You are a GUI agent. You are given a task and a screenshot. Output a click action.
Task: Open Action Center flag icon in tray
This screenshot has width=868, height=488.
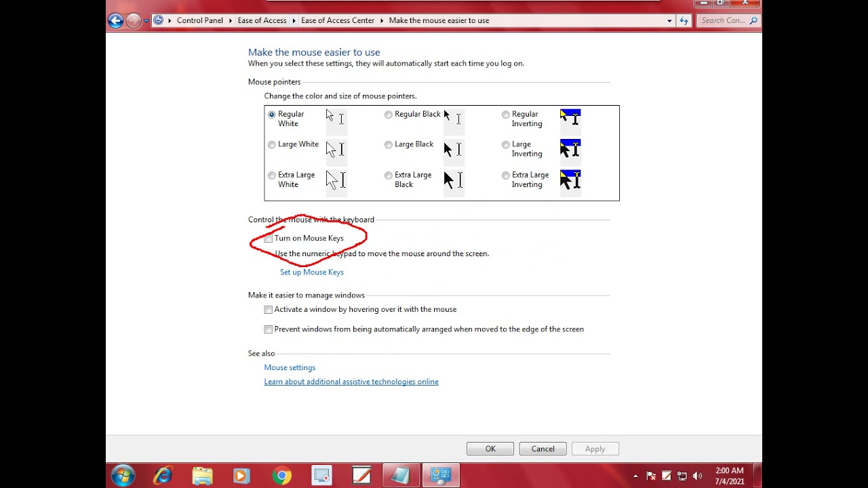[x=651, y=476]
